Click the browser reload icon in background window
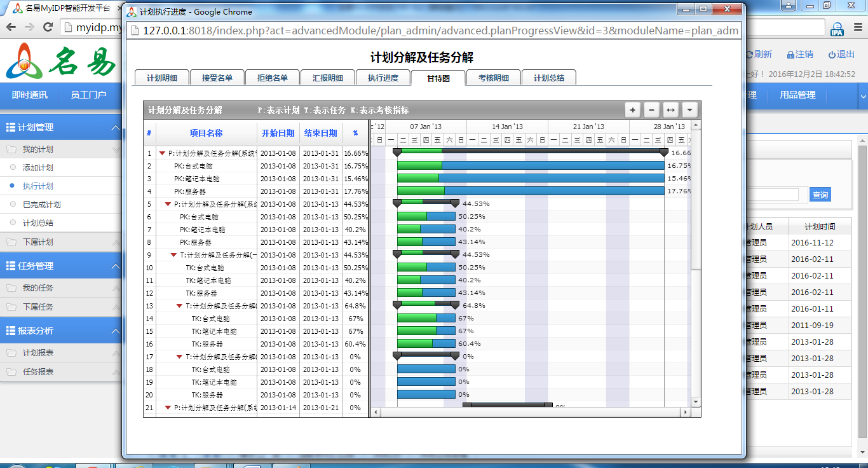This screenshot has height=468, width=868. pyautogui.click(x=48, y=27)
